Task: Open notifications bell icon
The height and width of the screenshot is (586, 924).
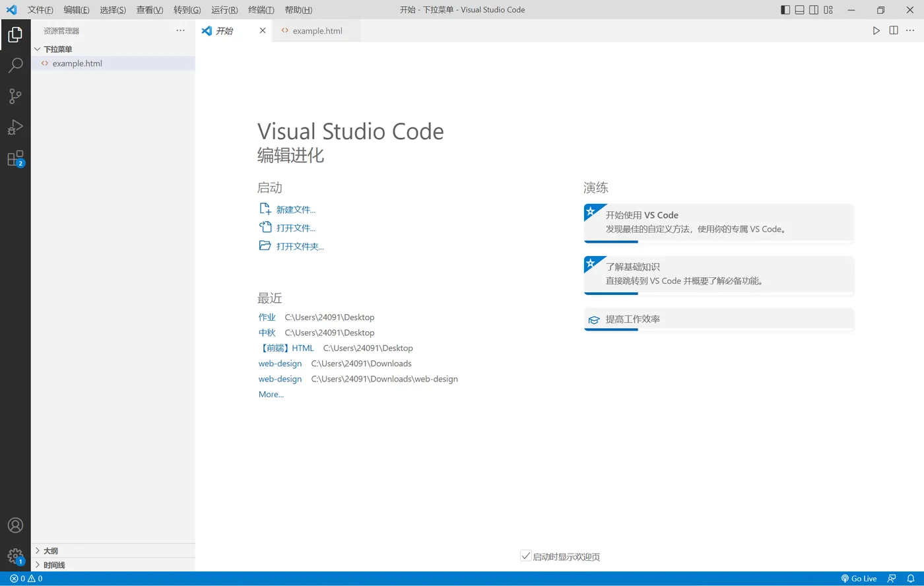Action: pyautogui.click(x=911, y=579)
